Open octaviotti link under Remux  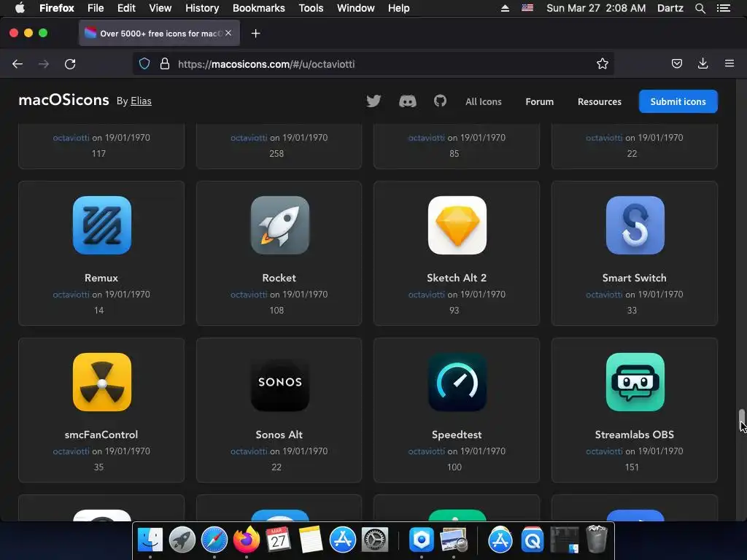(71, 295)
